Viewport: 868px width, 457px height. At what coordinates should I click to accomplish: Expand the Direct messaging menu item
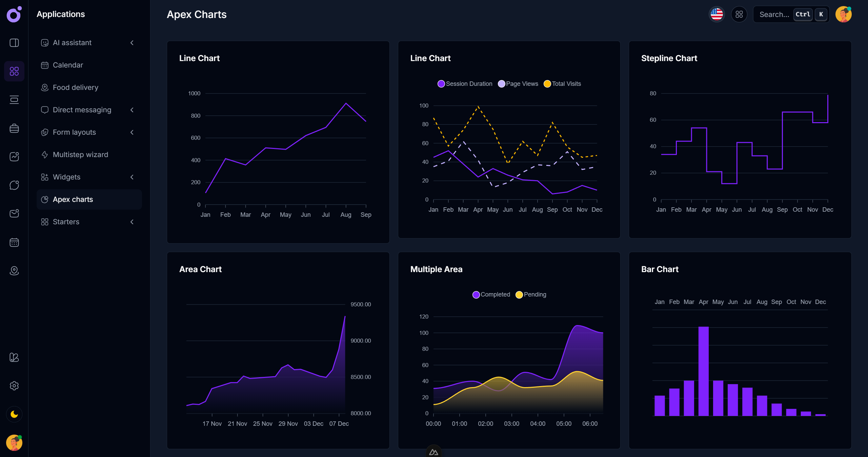(82, 110)
